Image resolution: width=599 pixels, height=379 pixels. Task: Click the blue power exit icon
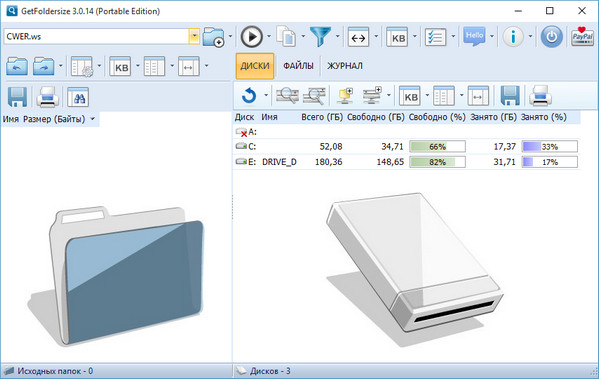551,37
